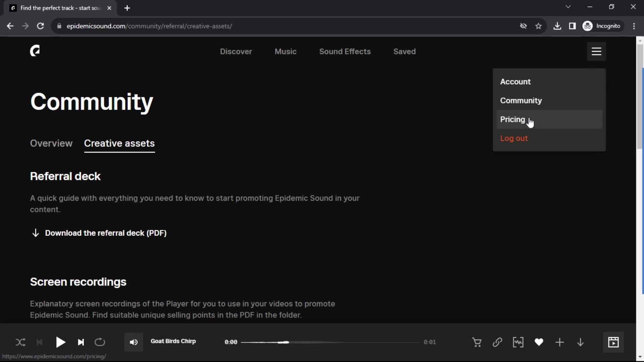Click Log out in the dropdown
Image resolution: width=644 pixels, height=362 pixels.
point(514,138)
